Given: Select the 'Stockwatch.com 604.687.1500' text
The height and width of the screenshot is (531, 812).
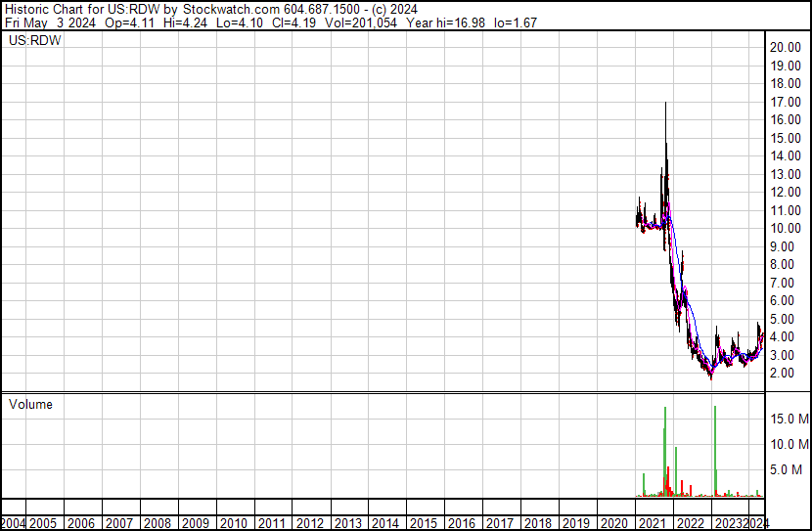Looking at the screenshot, I should click(271, 10).
